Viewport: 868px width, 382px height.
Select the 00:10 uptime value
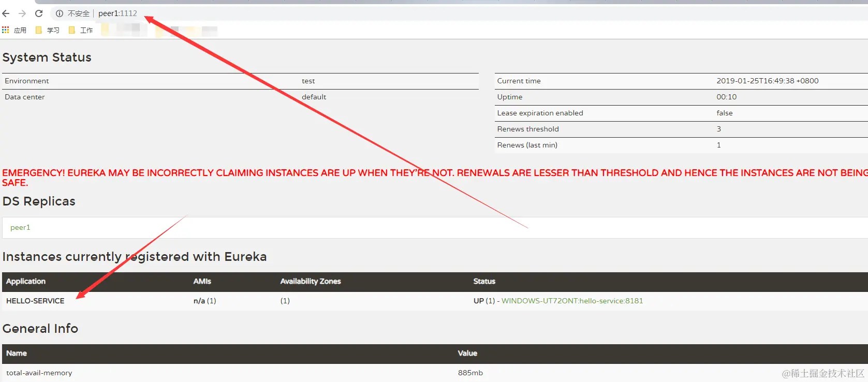click(727, 97)
